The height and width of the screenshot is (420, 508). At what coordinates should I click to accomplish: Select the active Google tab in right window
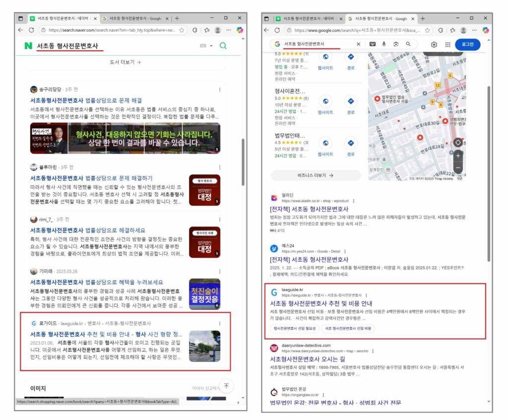(381, 18)
